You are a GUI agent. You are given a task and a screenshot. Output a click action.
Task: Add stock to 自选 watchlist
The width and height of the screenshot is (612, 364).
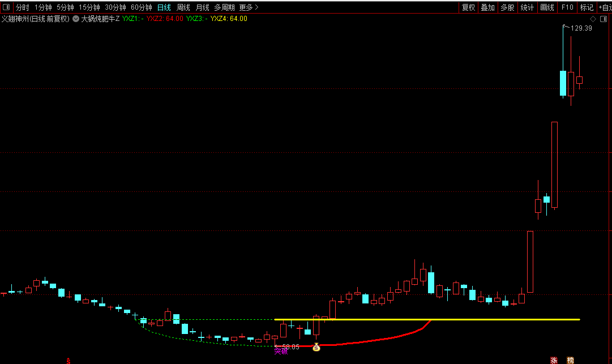click(605, 7)
